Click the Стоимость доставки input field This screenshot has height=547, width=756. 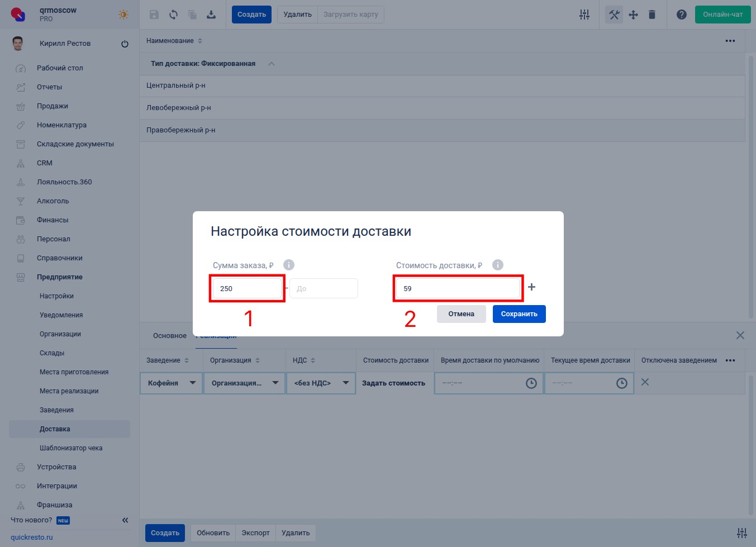[x=458, y=288]
